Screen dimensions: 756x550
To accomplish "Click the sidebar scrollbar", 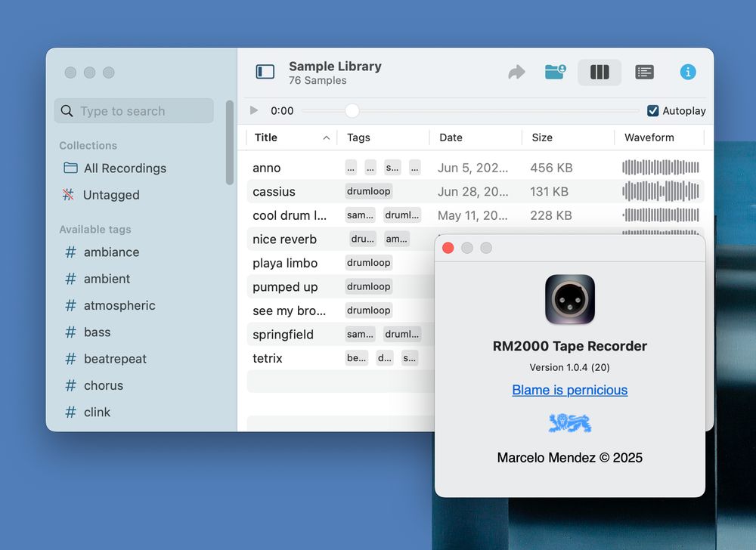I will [x=230, y=143].
